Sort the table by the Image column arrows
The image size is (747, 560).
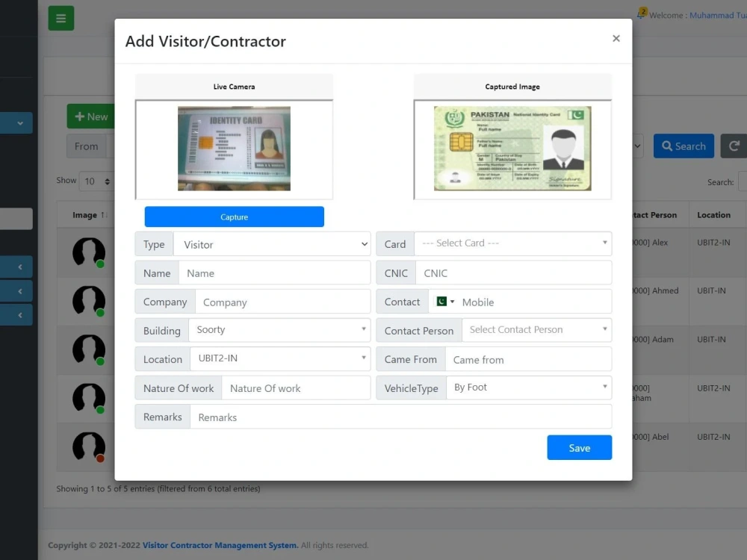103,214
